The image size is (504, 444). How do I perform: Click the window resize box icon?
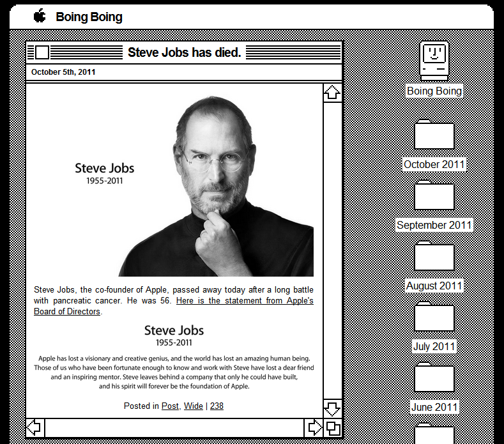pos(333,428)
